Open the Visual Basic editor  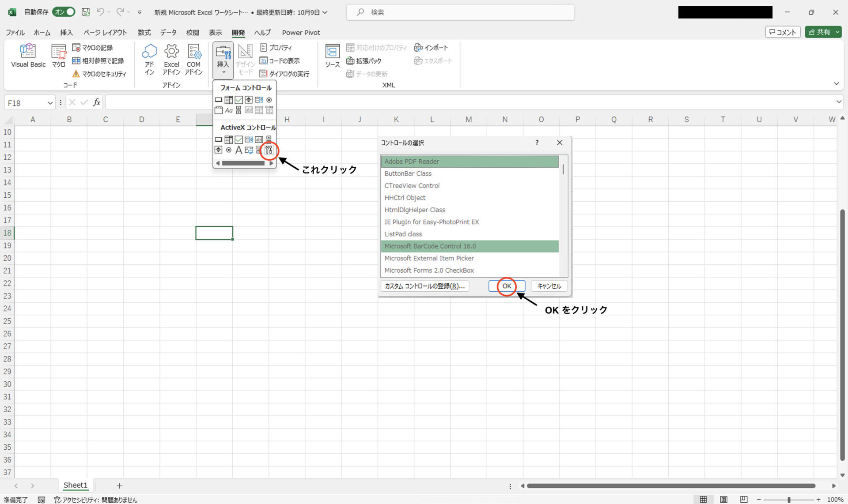tap(28, 56)
